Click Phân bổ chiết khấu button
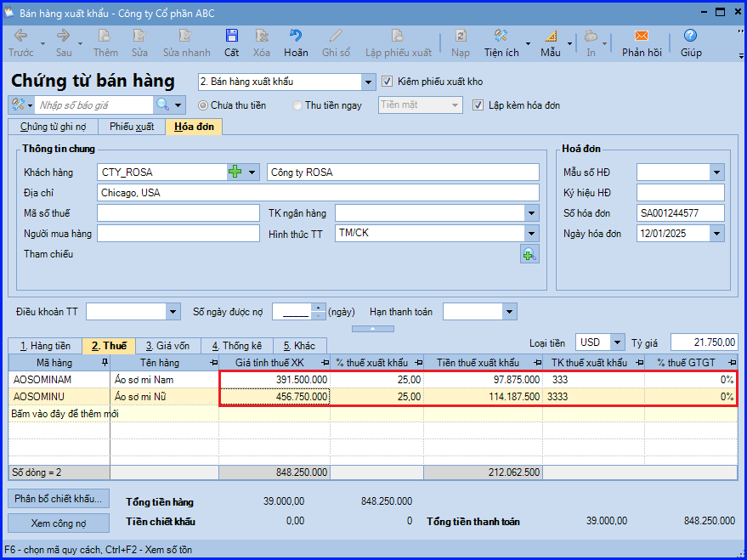 59,499
